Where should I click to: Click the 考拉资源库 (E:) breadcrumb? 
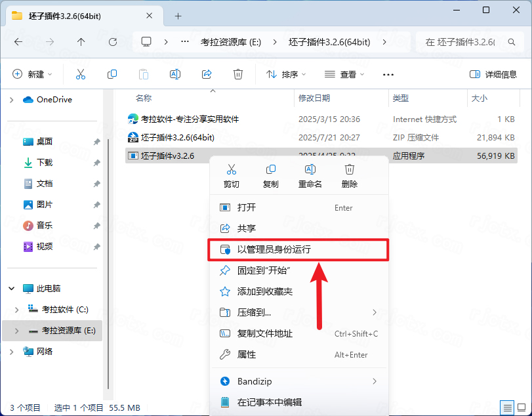(x=231, y=42)
